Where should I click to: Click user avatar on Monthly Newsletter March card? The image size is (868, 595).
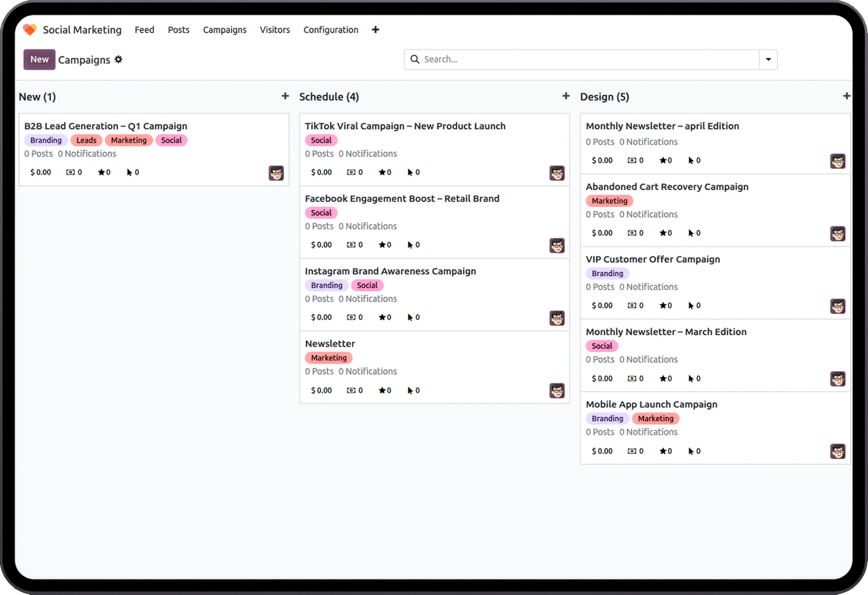838,379
